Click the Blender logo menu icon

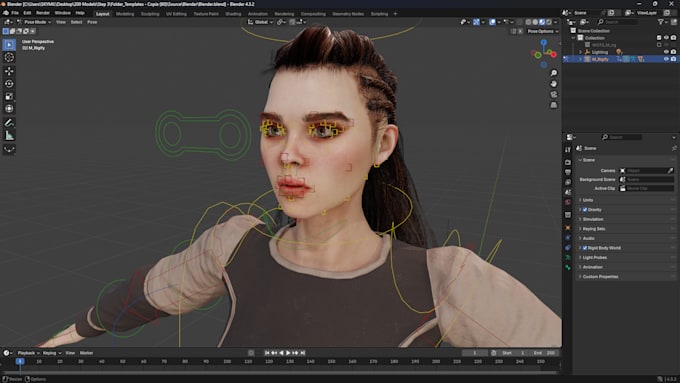(5, 13)
